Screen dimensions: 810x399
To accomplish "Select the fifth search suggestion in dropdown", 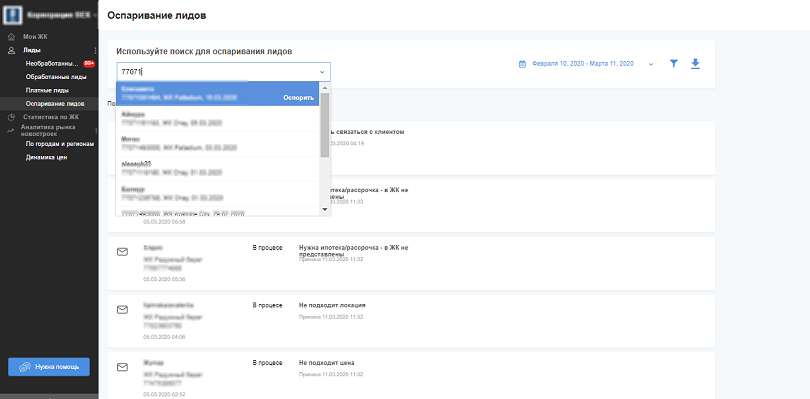I will coord(217,194).
